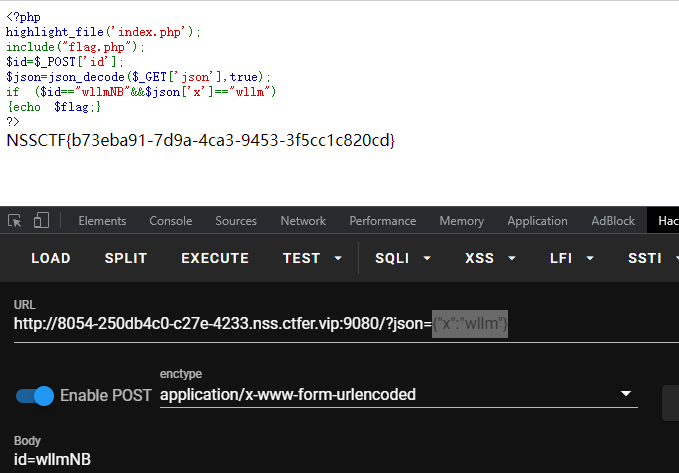Viewport: 679px width, 473px height.
Task: Click the if condition code line
Action: (141, 92)
